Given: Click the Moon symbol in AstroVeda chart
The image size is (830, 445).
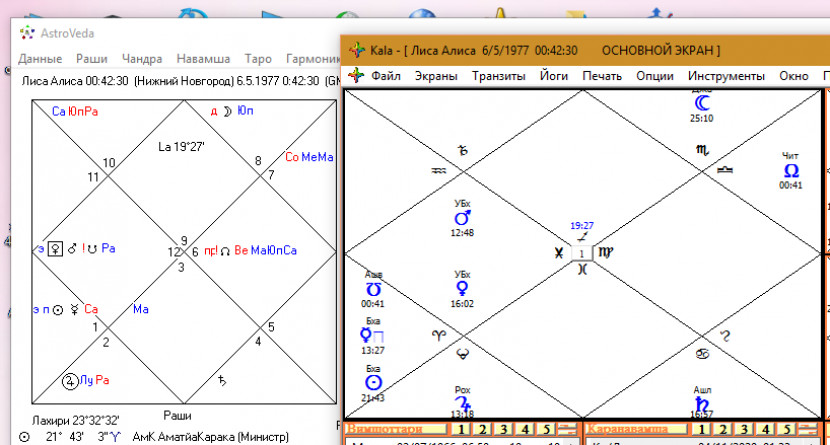Looking at the screenshot, I should (228, 111).
